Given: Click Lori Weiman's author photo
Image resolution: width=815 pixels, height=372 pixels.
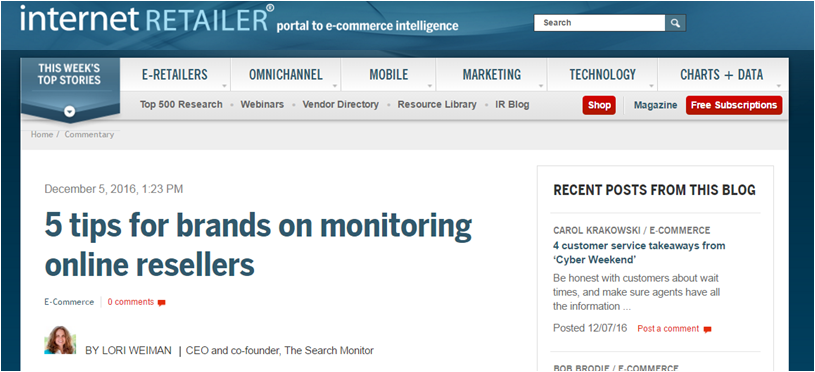Looking at the screenshot, I should click(60, 340).
